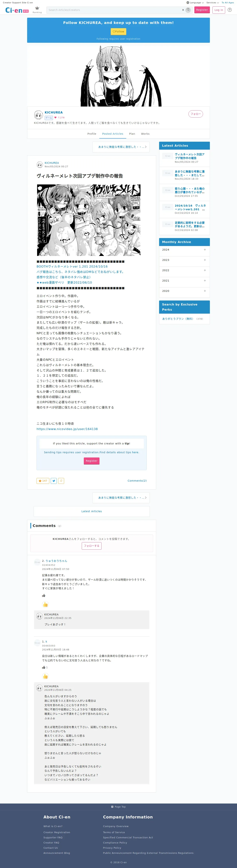Image resolution: width=237 pixels, height=868 pixels.
Task: Click thumbs-up emoji under りゅうおうちゃん comment
Action: click(45, 605)
